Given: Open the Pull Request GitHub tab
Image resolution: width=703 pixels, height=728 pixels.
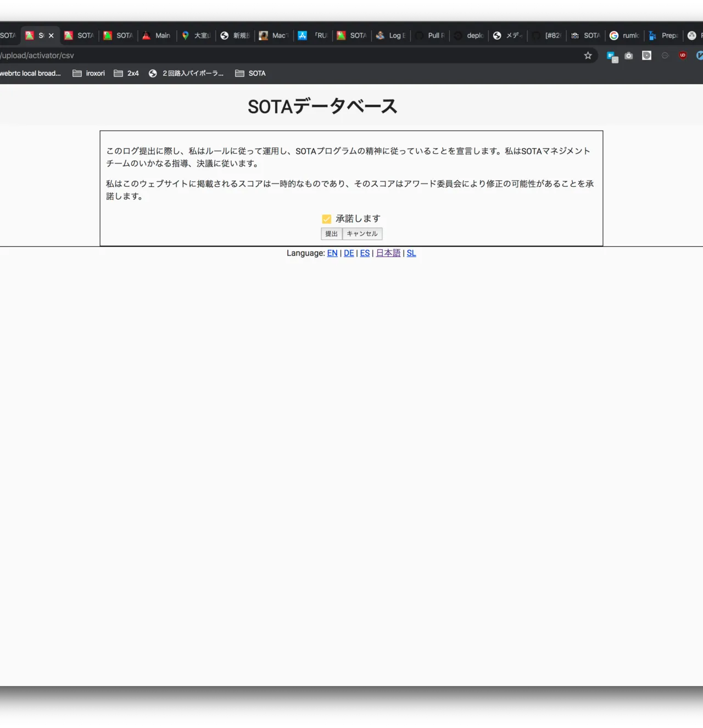Looking at the screenshot, I should pos(430,36).
